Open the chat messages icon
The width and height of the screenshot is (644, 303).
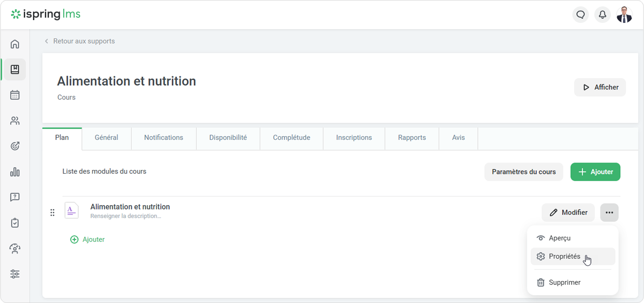coord(581,15)
